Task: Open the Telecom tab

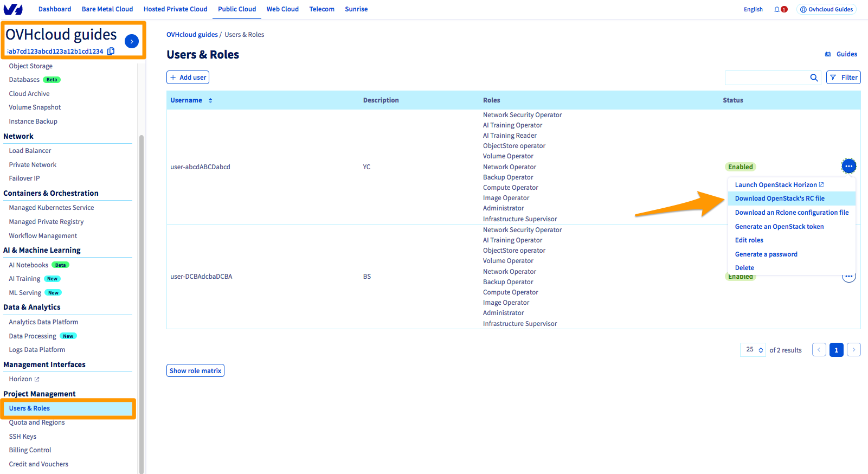Action: 322,9
